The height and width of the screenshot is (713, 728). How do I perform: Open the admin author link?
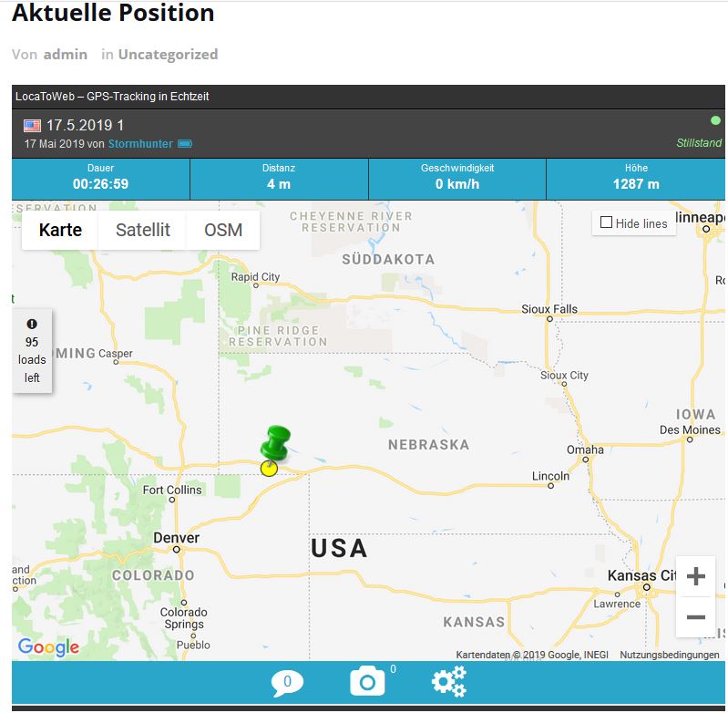[66, 55]
